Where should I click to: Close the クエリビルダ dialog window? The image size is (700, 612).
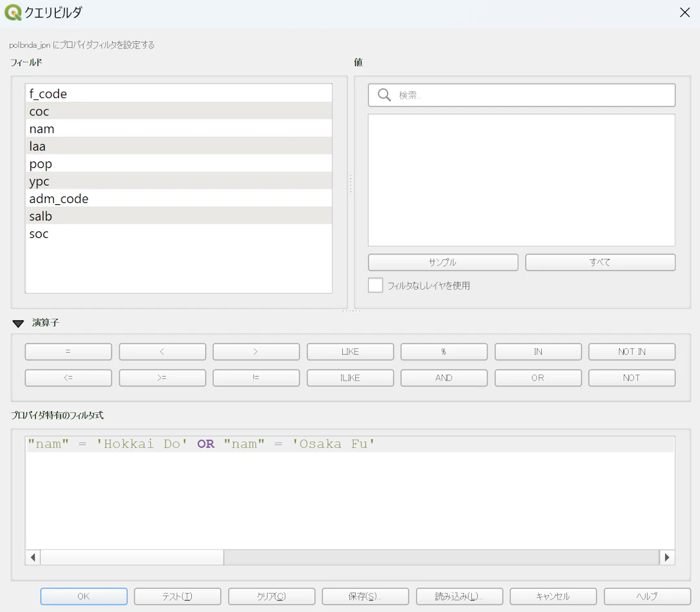pyautogui.click(x=685, y=12)
